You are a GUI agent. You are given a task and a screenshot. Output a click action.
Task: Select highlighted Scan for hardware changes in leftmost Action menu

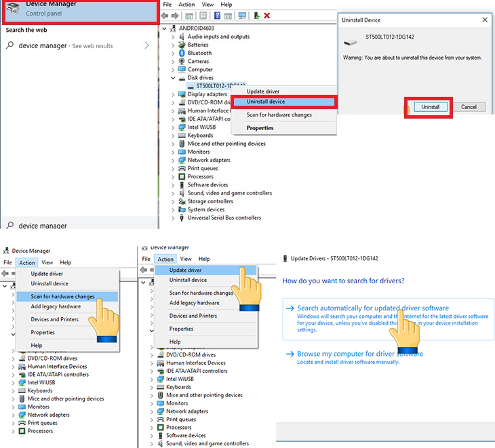click(67, 297)
